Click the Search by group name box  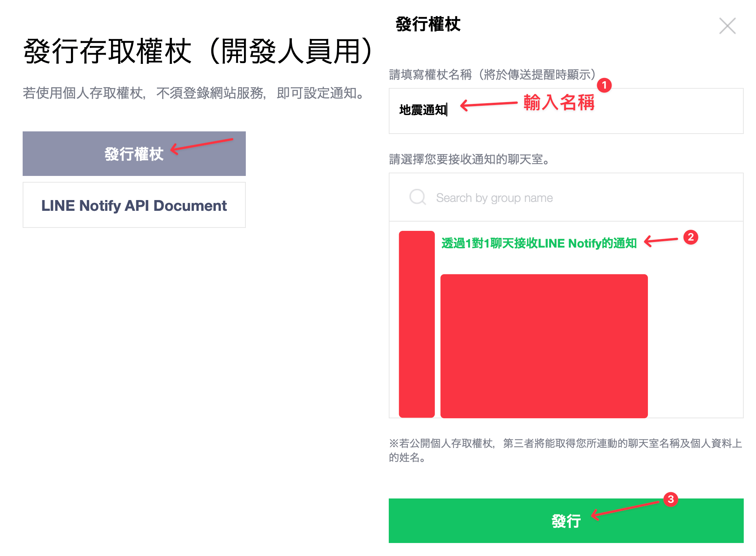[x=566, y=197]
